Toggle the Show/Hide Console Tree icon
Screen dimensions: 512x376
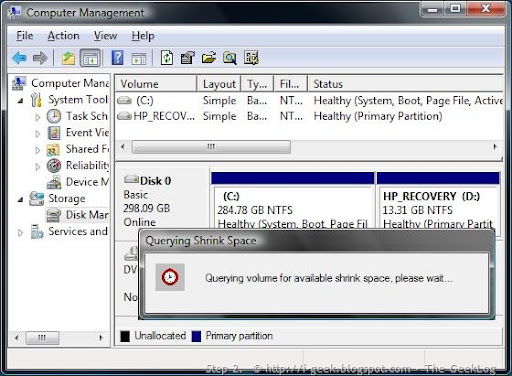coord(90,58)
